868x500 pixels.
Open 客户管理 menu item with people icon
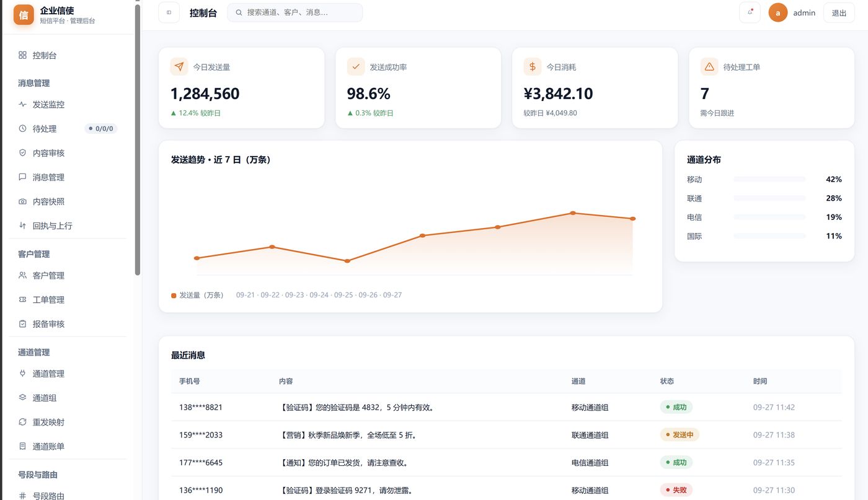pyautogui.click(x=67, y=275)
